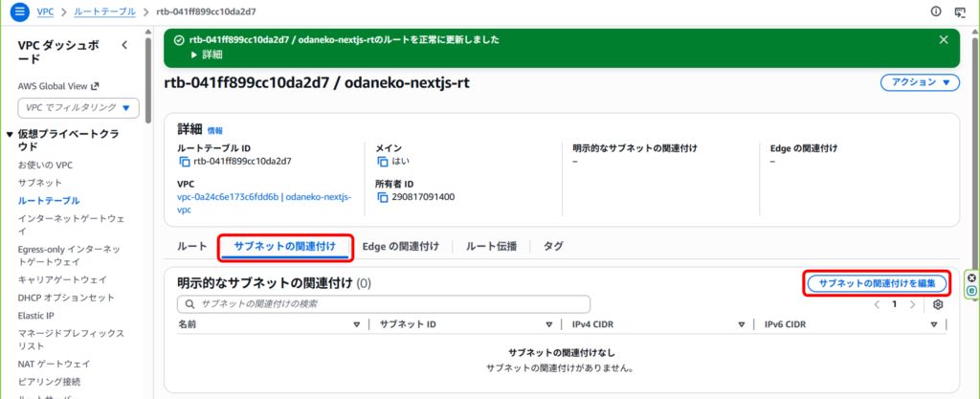Open the vpc-0a24c6e173c6fdd6b VPC link
Viewport: 980px width, 399px height.
tap(228, 197)
